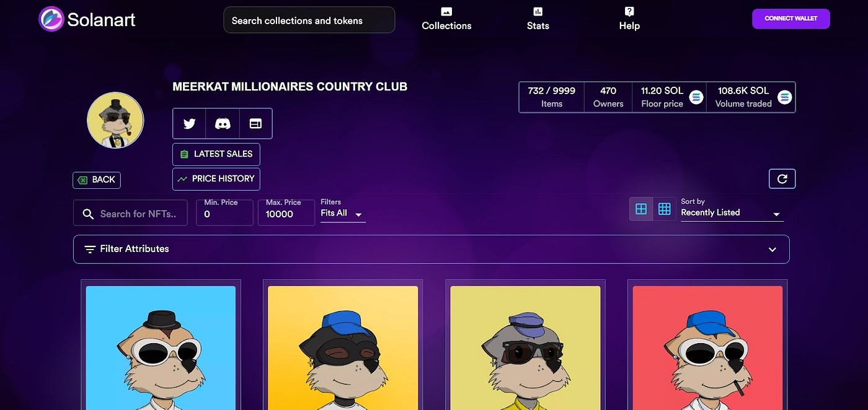Image resolution: width=868 pixels, height=410 pixels.
Task: Open the Discord server icon
Action: (x=223, y=124)
